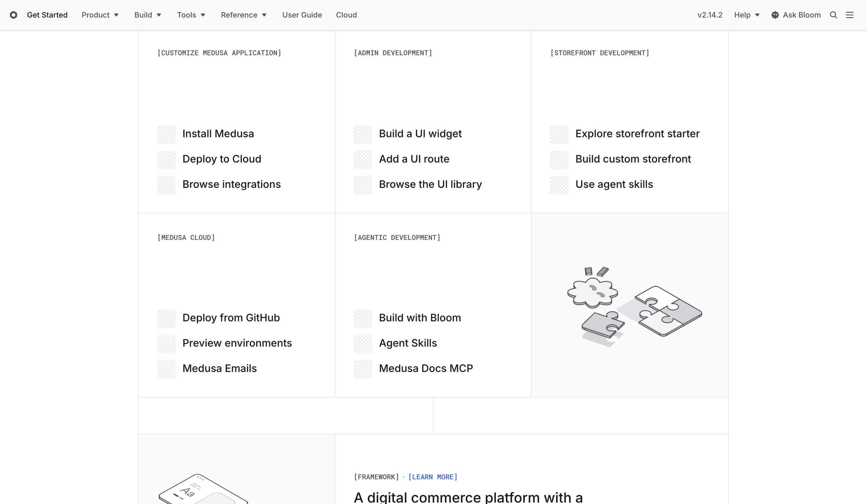Click the icon beside Browse integrations

(166, 185)
